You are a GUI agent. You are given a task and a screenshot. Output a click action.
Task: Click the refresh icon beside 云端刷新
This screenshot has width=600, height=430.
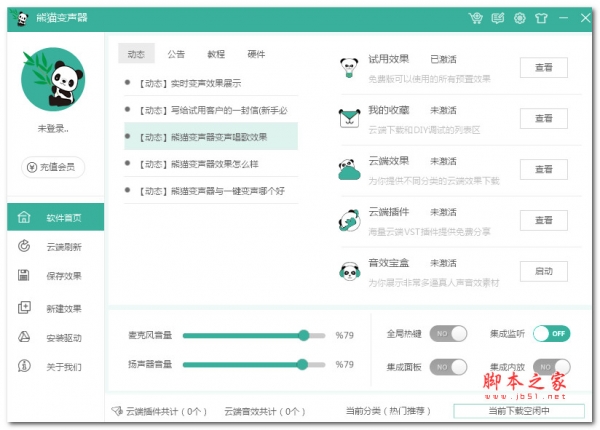point(24,246)
